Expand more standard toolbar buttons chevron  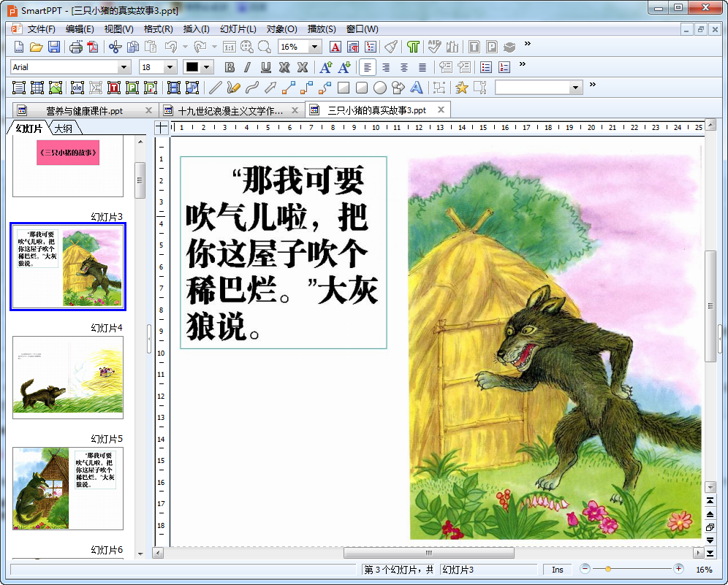click(528, 44)
